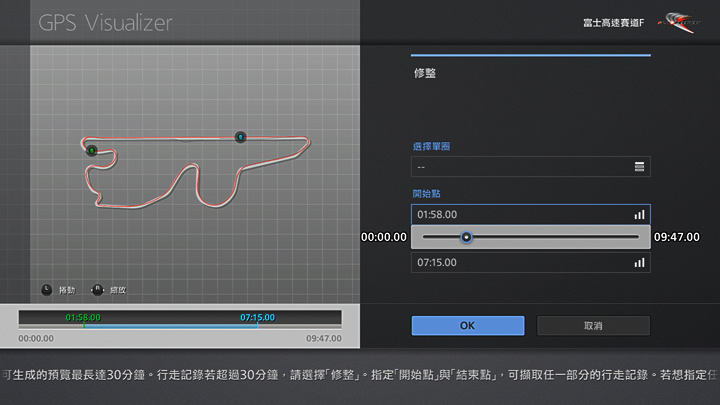Click the GPS Visualizer title
Screen dimensions: 720x405
pyautogui.click(x=105, y=22)
